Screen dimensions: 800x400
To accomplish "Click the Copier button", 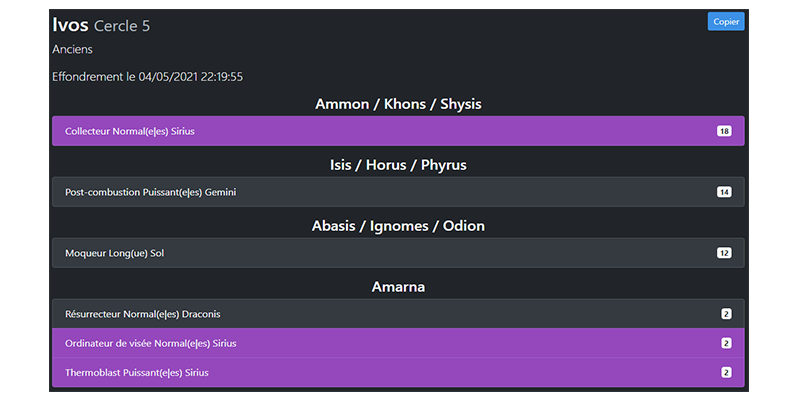I will 726,21.
